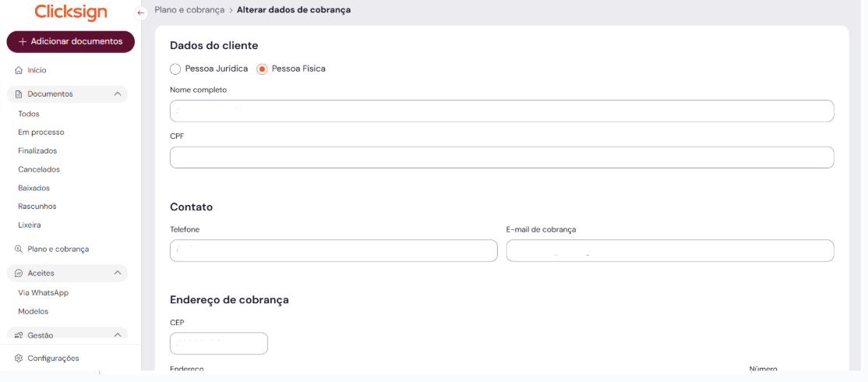Click the Início home icon

(x=19, y=70)
